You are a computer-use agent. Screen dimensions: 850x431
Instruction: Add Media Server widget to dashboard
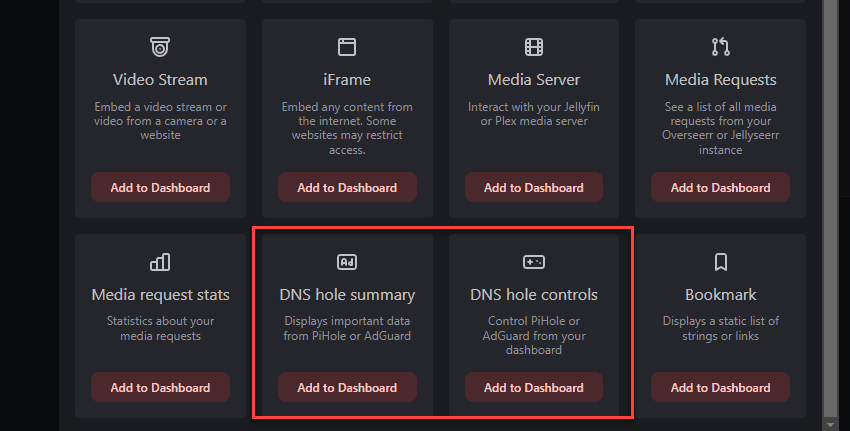tap(534, 187)
